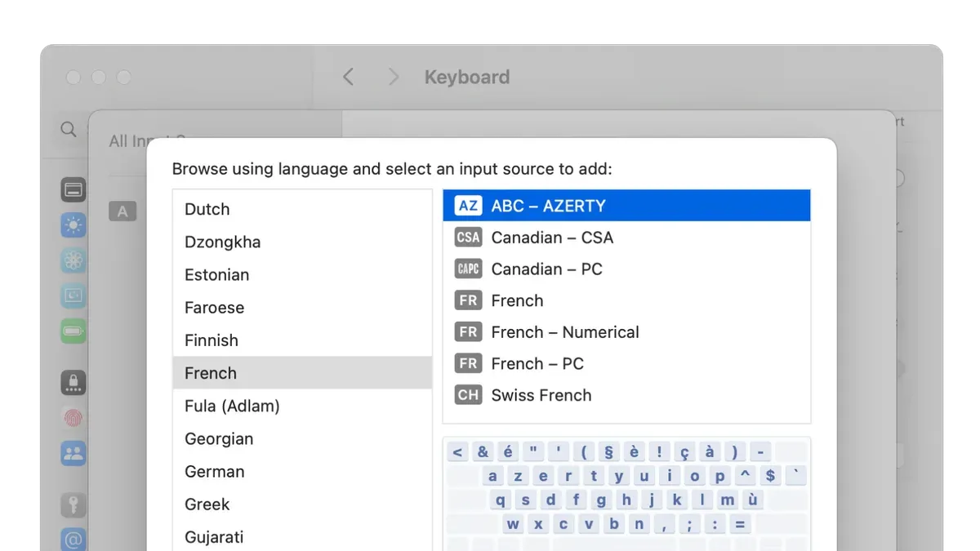The image size is (980, 551).
Task: Choose German in the language list
Action: 302,472
